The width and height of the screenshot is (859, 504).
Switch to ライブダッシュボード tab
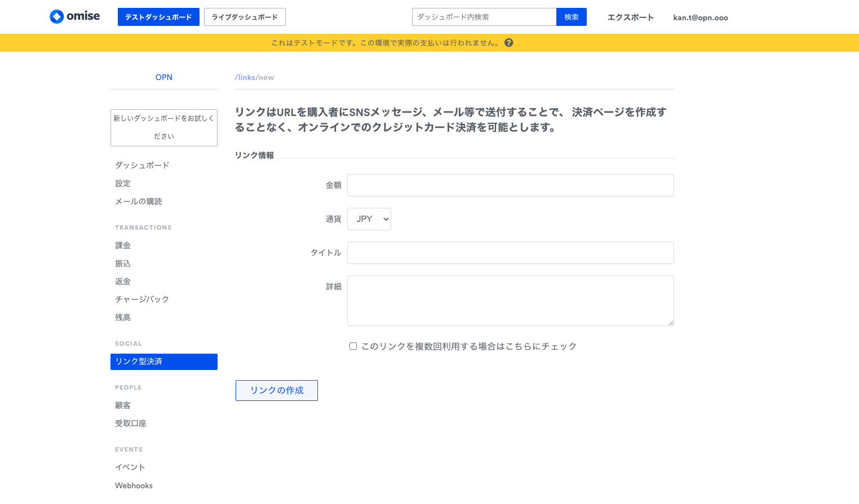coord(245,17)
